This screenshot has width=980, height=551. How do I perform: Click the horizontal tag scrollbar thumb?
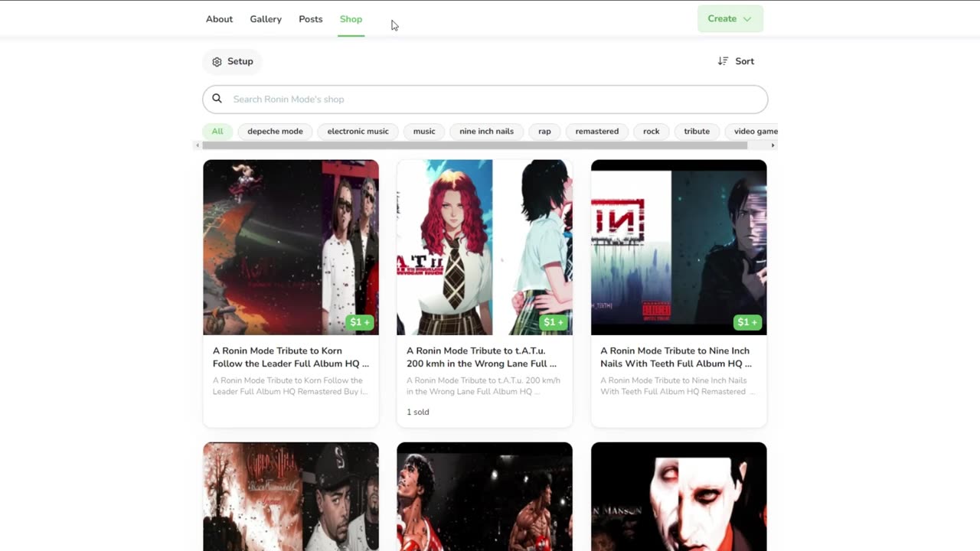click(475, 145)
